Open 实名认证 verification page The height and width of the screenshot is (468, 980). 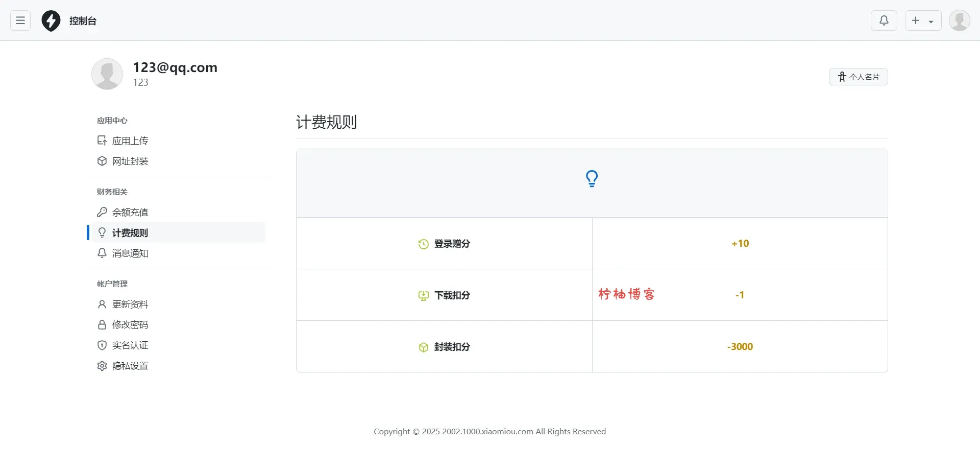130,345
